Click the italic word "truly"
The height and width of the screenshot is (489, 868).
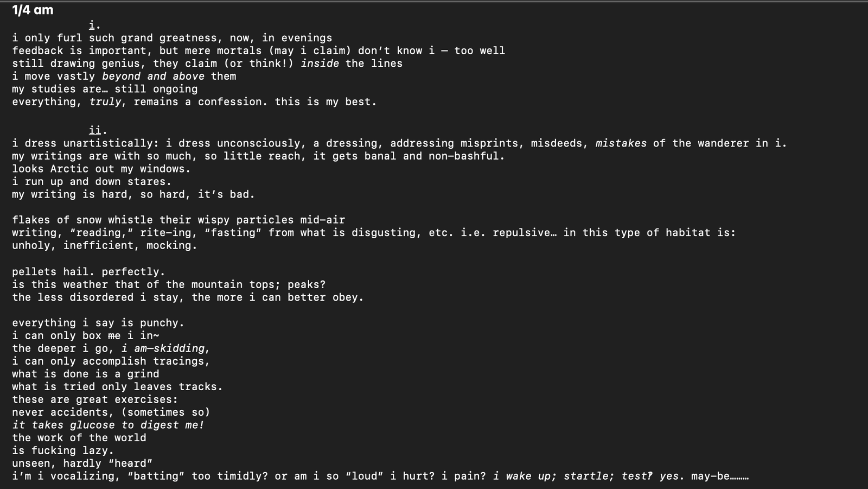pyautogui.click(x=106, y=102)
